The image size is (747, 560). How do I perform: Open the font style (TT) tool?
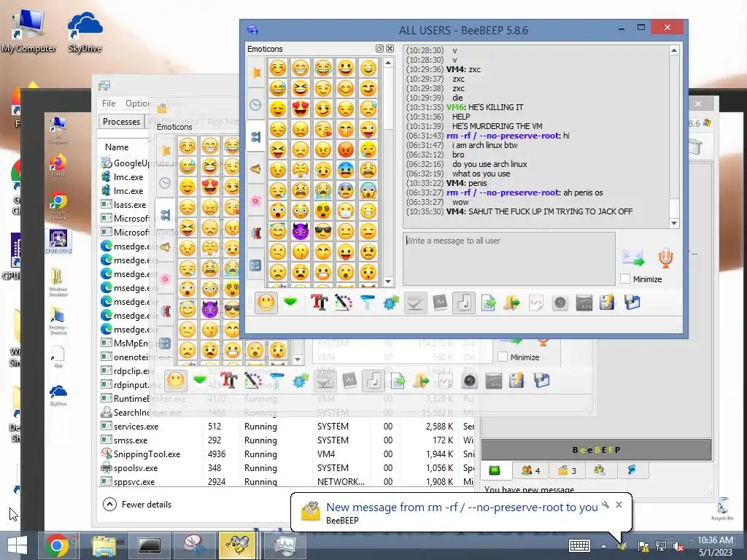click(x=319, y=303)
